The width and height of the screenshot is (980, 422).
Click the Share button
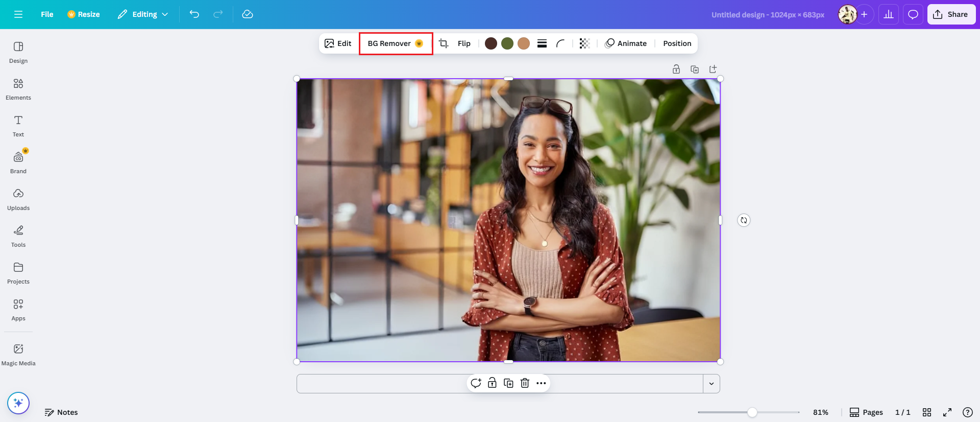[x=951, y=14]
